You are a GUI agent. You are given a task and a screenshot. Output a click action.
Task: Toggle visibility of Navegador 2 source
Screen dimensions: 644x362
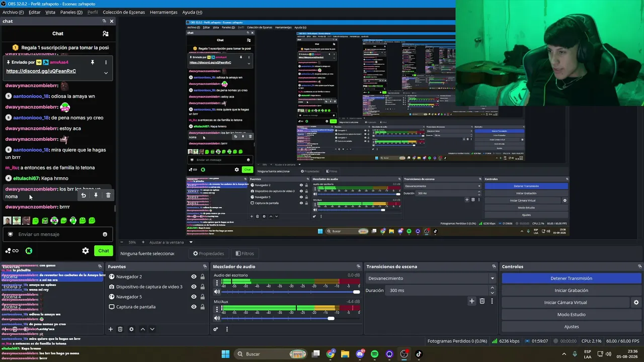pos(194,277)
